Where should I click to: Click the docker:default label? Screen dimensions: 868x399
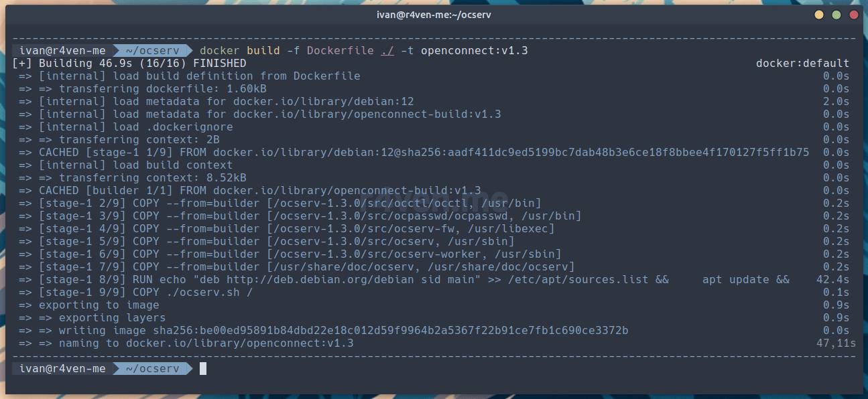click(802, 64)
